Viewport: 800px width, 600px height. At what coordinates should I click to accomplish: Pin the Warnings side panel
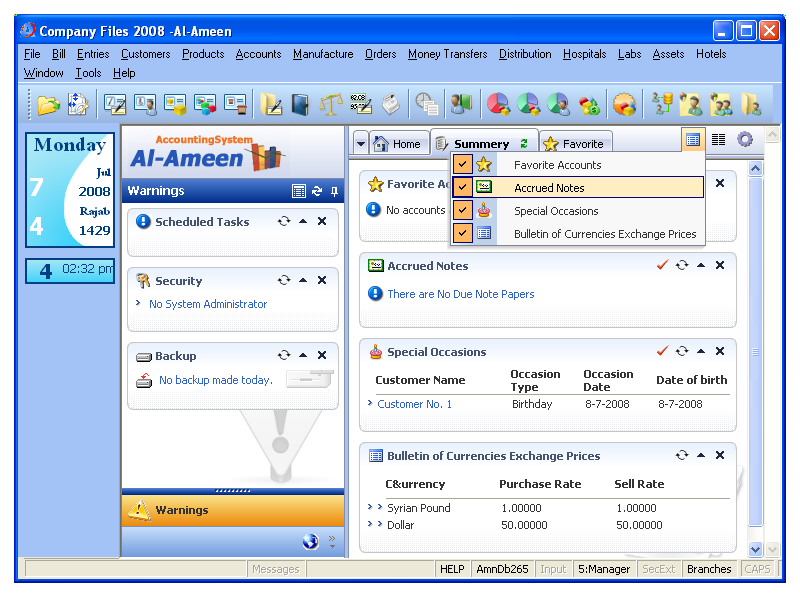[334, 191]
